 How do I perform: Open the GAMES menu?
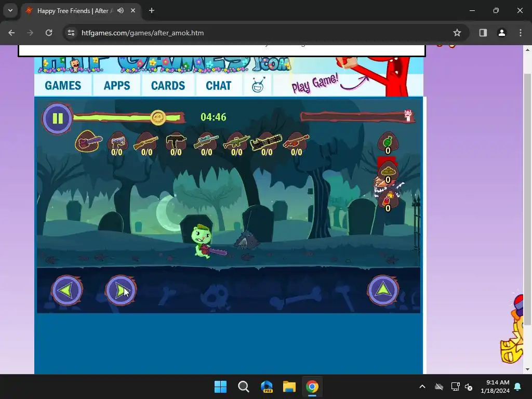(63, 86)
